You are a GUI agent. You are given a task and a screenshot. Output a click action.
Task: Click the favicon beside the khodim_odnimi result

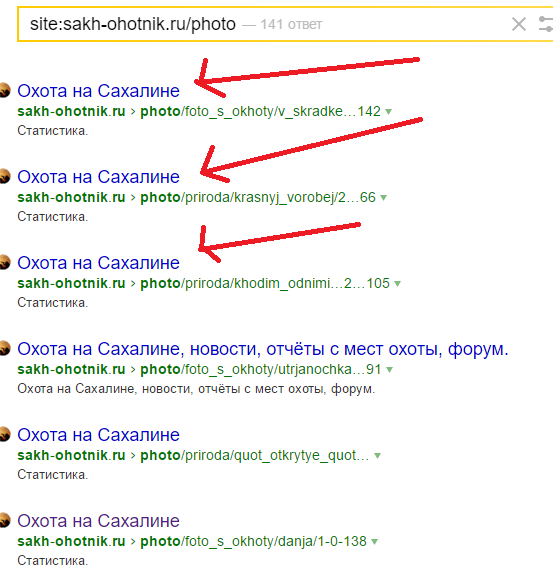(x=5, y=262)
